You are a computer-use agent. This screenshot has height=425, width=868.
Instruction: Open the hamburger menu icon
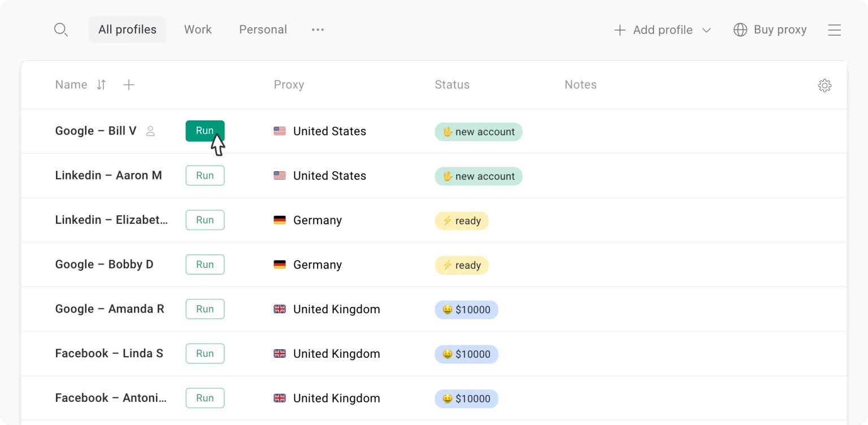(x=835, y=30)
